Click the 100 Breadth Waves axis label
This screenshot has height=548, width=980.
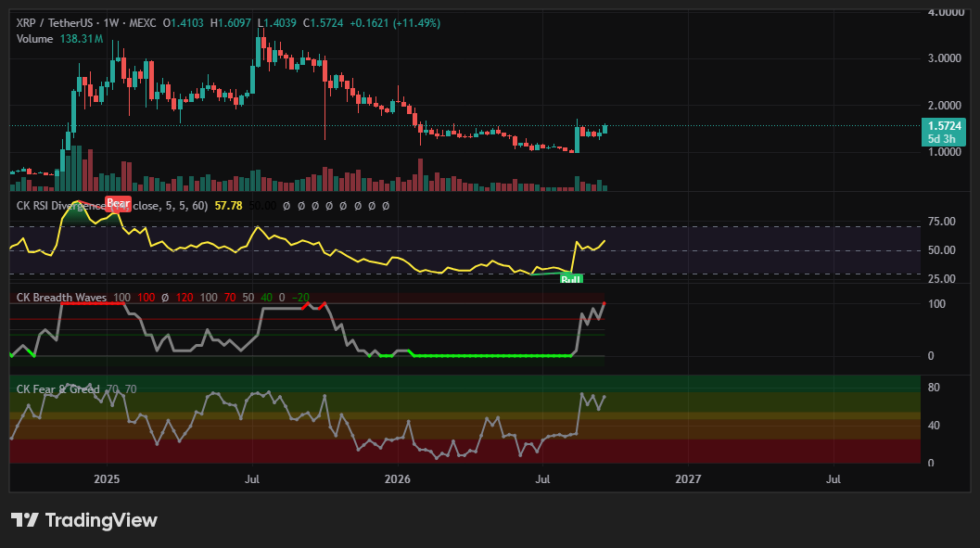(936, 304)
